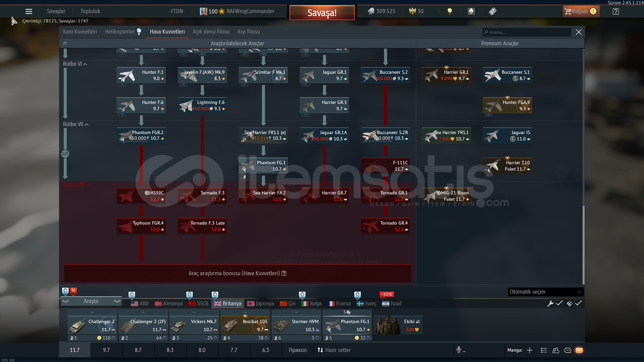Click the Arama search field
Screen dimensions: 644x362
(527, 32)
